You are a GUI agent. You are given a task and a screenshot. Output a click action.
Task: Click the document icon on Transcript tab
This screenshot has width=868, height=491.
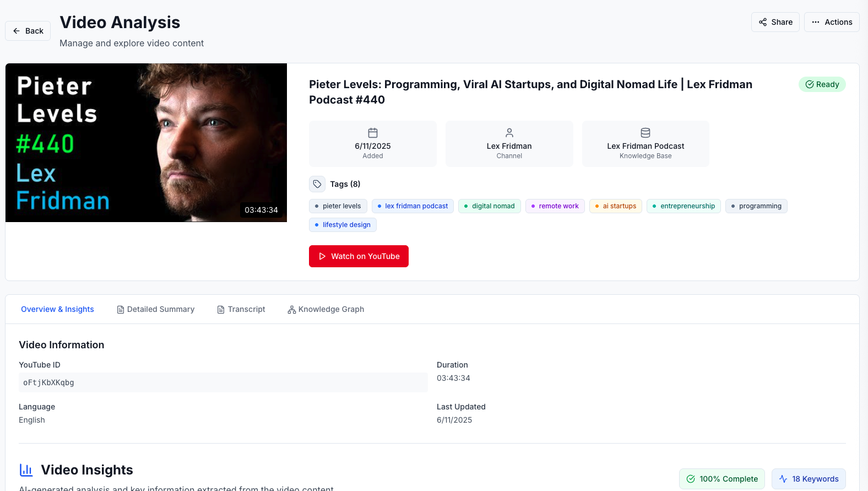221,310
